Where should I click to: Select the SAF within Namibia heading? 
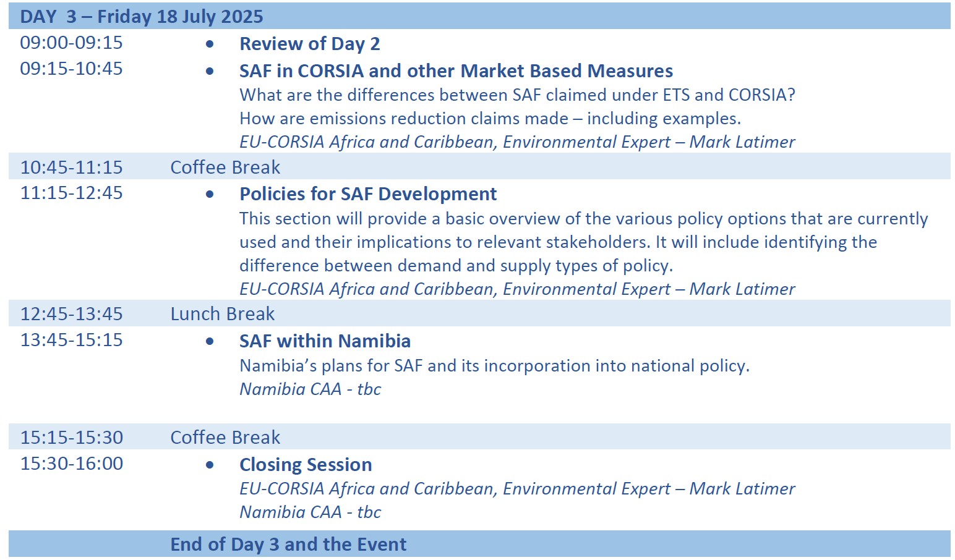pos(325,341)
